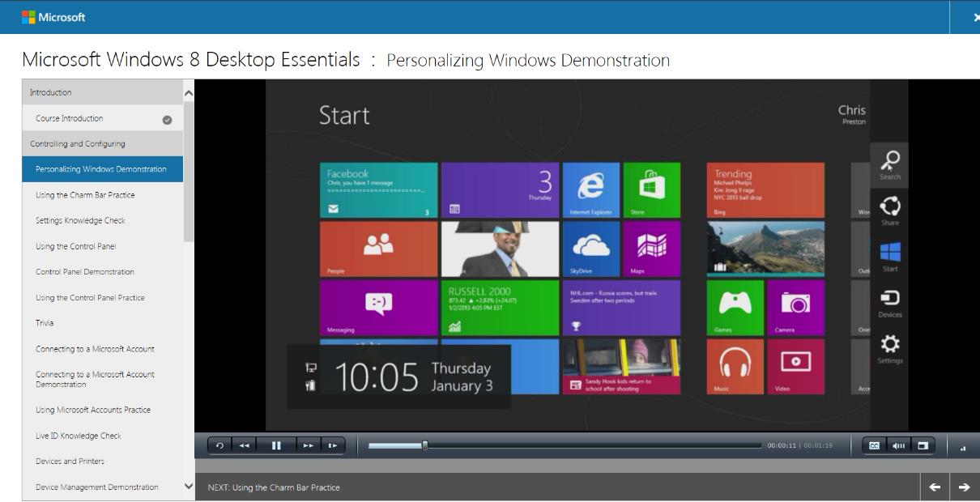Select Controlling and Configuring section header

point(103,143)
